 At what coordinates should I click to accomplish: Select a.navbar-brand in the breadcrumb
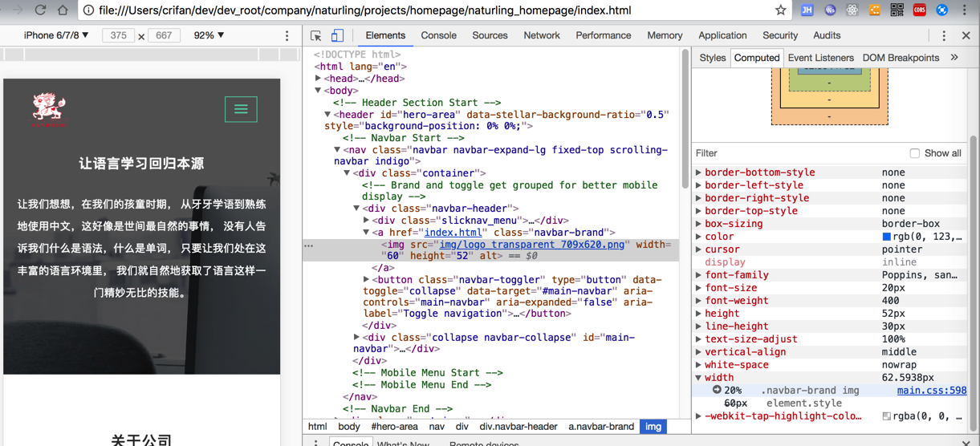[601, 427]
